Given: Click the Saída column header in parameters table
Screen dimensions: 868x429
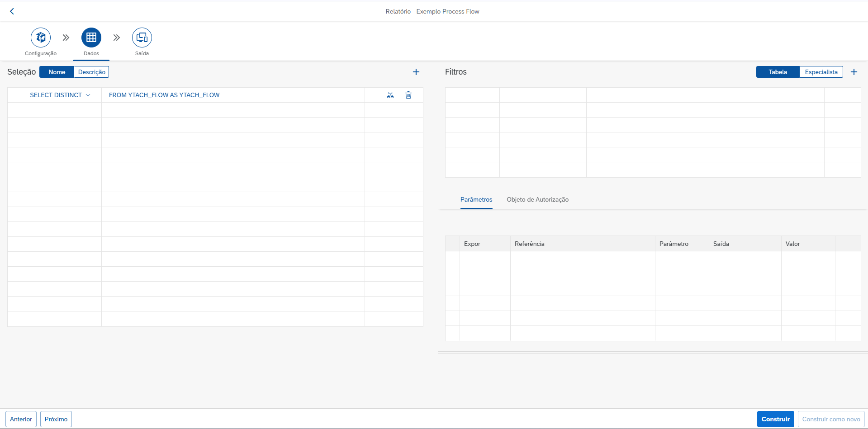Looking at the screenshot, I should tap(745, 244).
